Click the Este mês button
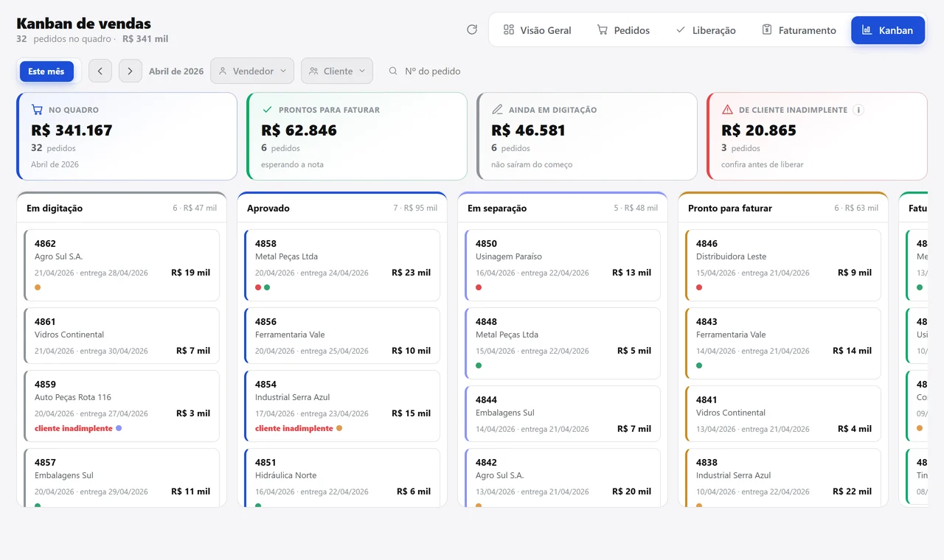 [46, 71]
